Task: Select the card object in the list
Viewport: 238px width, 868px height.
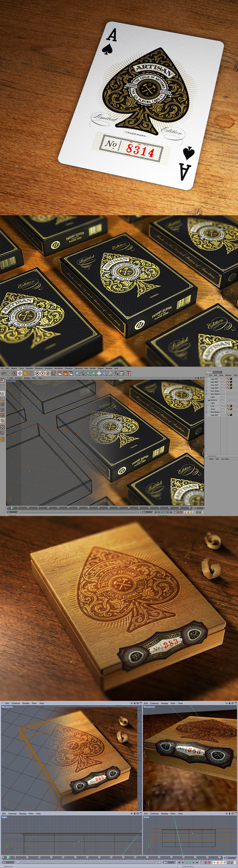Action: tap(213, 406)
